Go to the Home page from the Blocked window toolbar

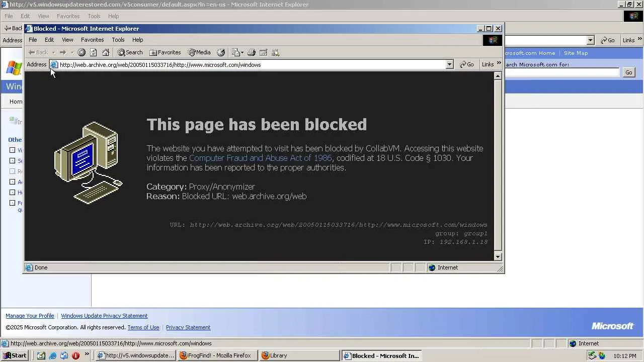[x=106, y=52]
